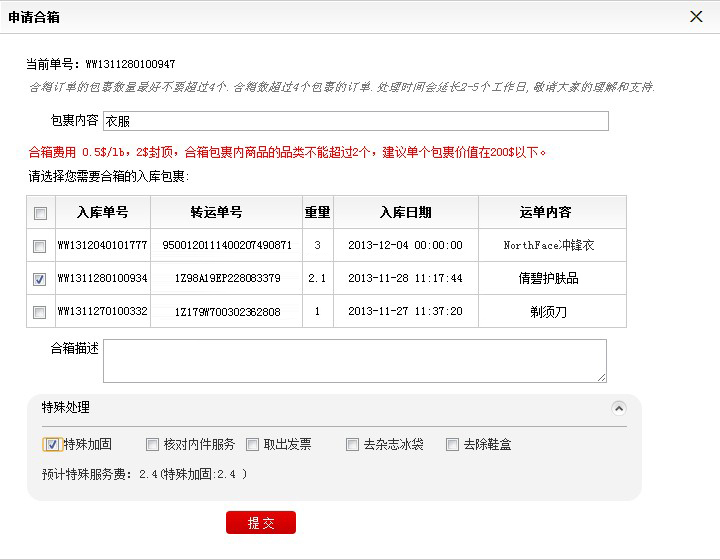The width and height of the screenshot is (720, 560).
Task: Select package WW1312040101777 checkbox
Action: click(x=40, y=246)
